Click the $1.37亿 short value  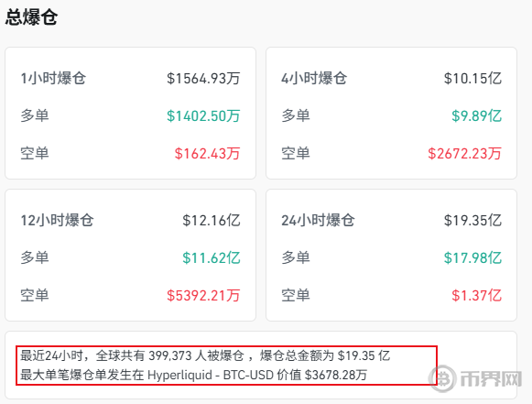pos(476,295)
